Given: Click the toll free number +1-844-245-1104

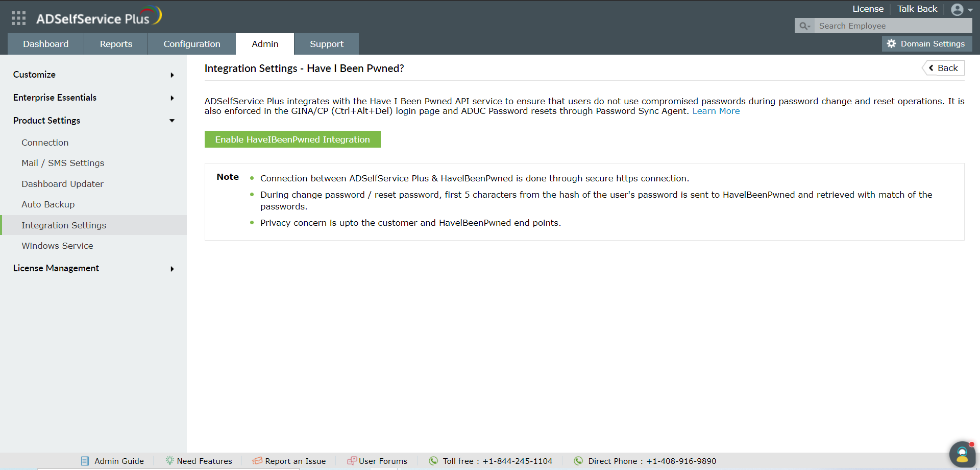Looking at the screenshot, I should [518, 461].
